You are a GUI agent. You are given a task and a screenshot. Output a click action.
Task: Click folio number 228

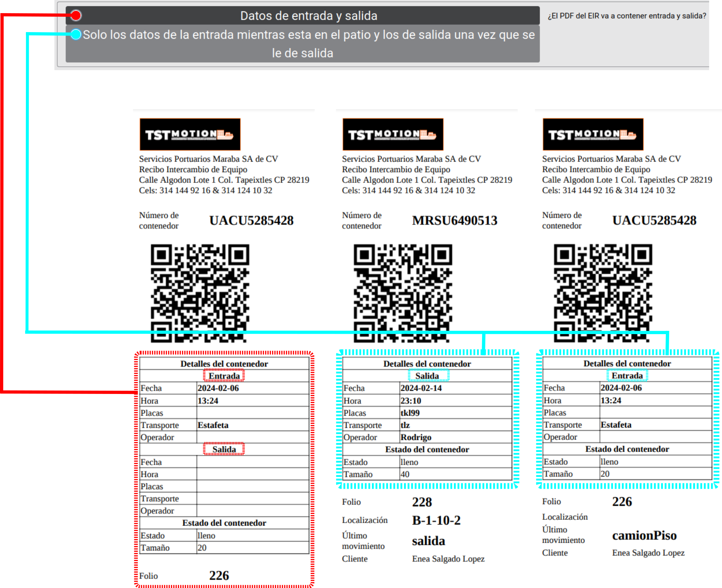(422, 502)
